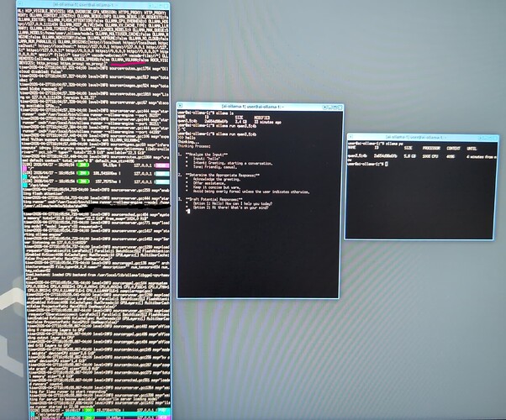The width and height of the screenshot is (506, 420).
Task: Click the model ID in ollama ps window
Action: [385, 155]
